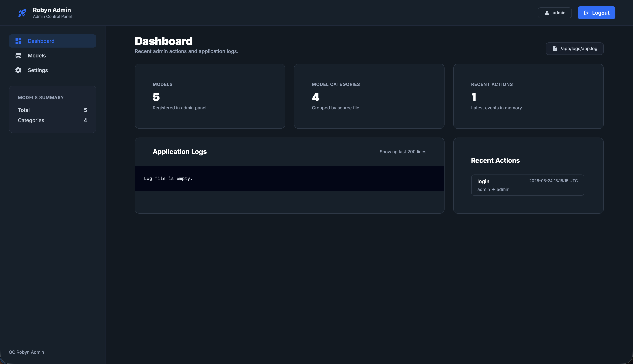The image size is (633, 364).
Task: Click the timestamp 2026-05-24 18:15:15 UTC
Action: pos(553,181)
